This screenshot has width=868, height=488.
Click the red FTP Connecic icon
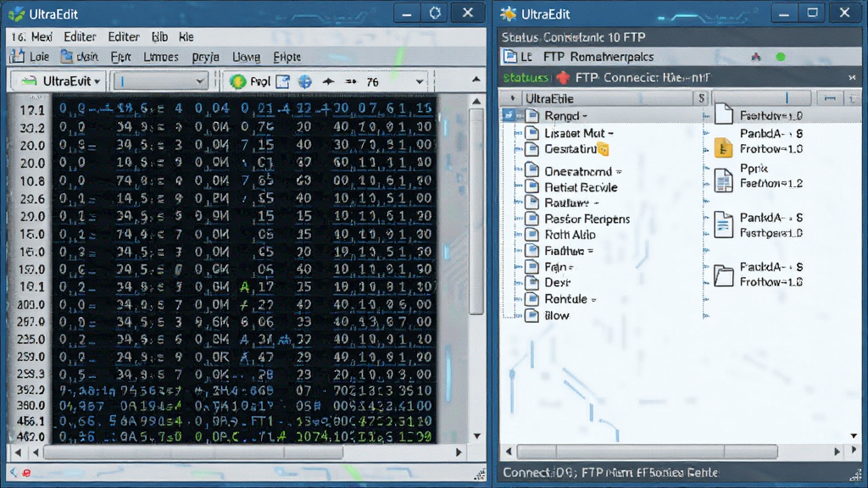tap(563, 77)
